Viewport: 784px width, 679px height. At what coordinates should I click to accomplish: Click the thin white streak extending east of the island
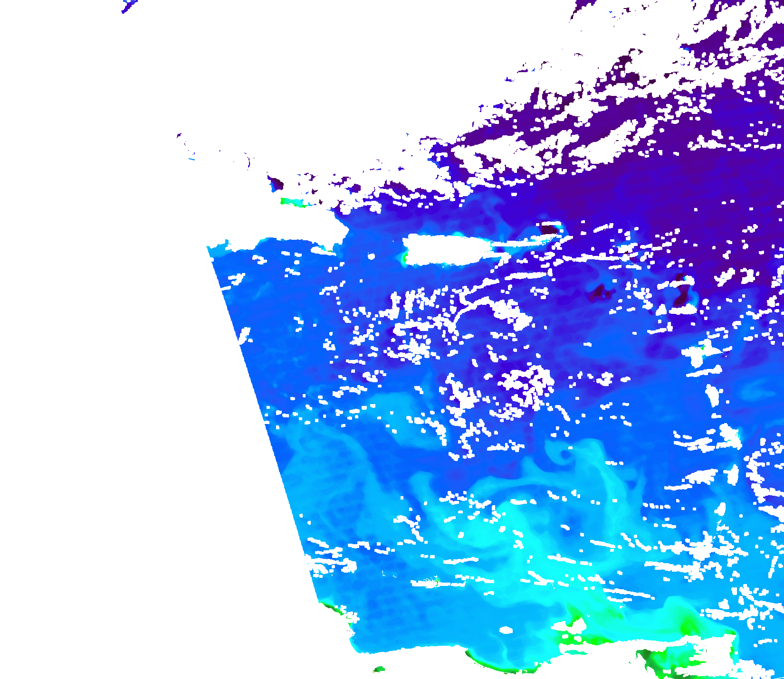click(x=523, y=244)
